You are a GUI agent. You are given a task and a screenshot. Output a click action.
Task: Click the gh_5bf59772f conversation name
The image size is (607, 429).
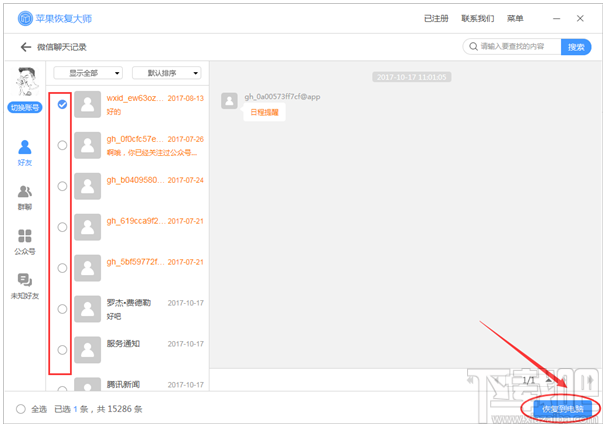point(135,262)
